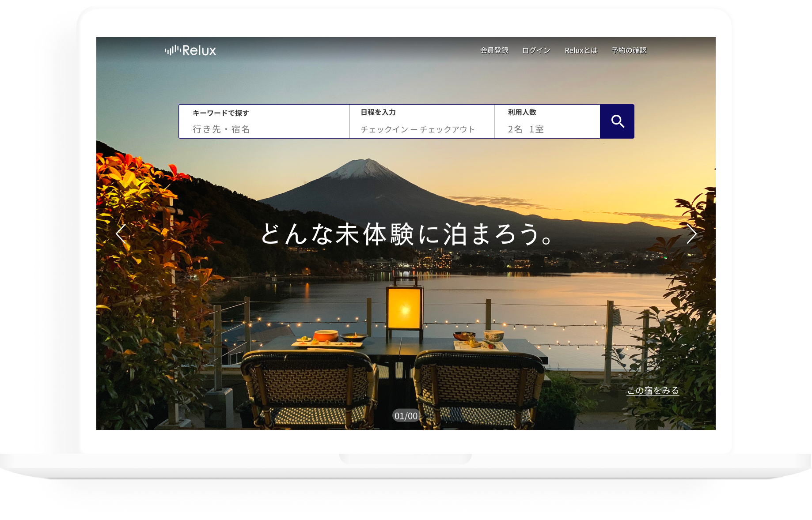Image resolution: width=812 pixels, height=520 pixels.
Task: Check bookings via 予約の確認
Action: (629, 51)
